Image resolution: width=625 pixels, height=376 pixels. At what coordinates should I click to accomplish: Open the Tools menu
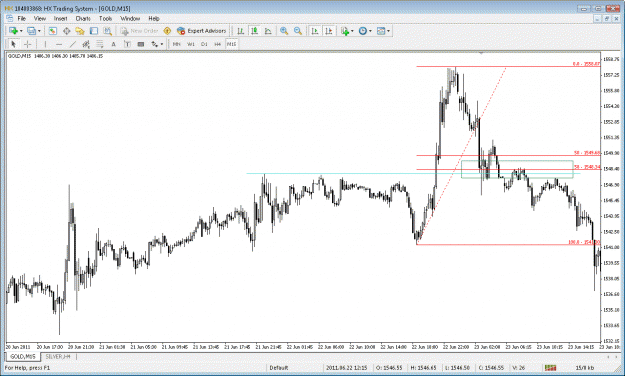pyautogui.click(x=105, y=18)
